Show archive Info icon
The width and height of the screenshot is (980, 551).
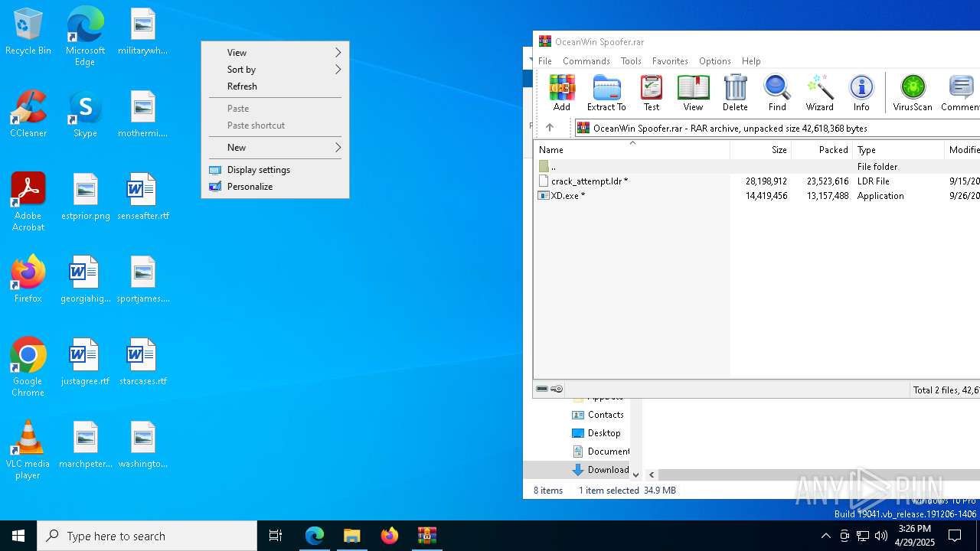[861, 93]
